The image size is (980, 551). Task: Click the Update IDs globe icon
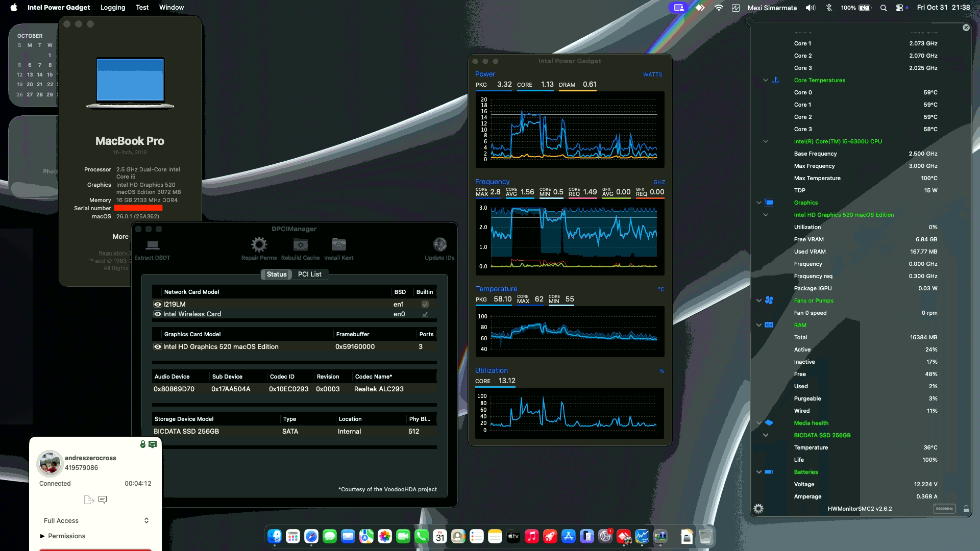point(439,245)
